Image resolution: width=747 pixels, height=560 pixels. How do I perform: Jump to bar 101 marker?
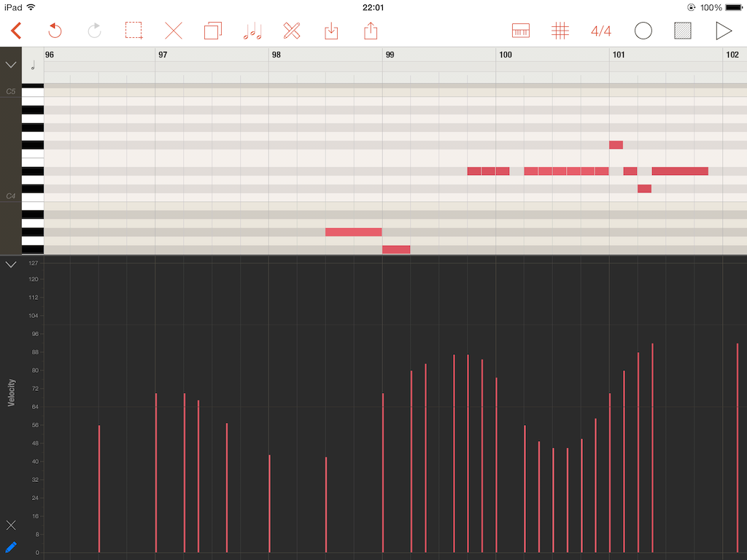coord(619,55)
